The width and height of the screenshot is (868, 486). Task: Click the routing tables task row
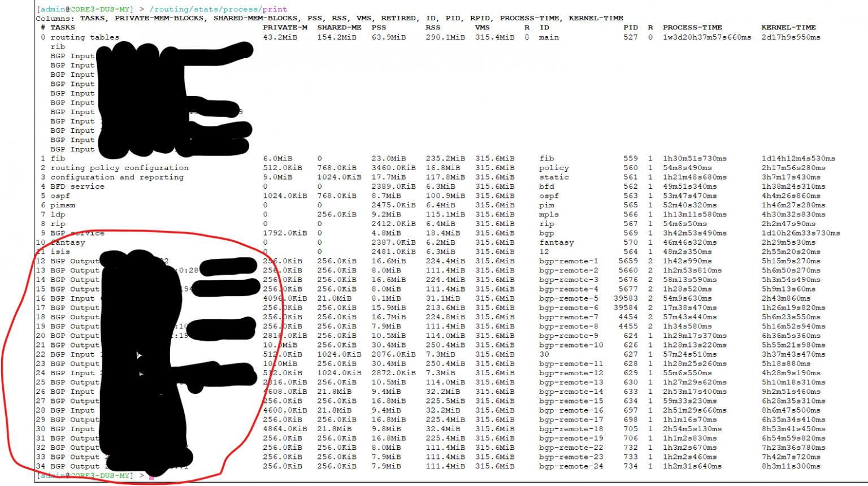84,37
